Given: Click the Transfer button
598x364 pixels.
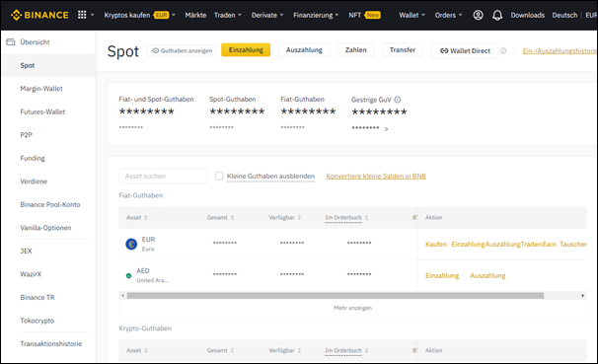Looking at the screenshot, I should pos(403,50).
